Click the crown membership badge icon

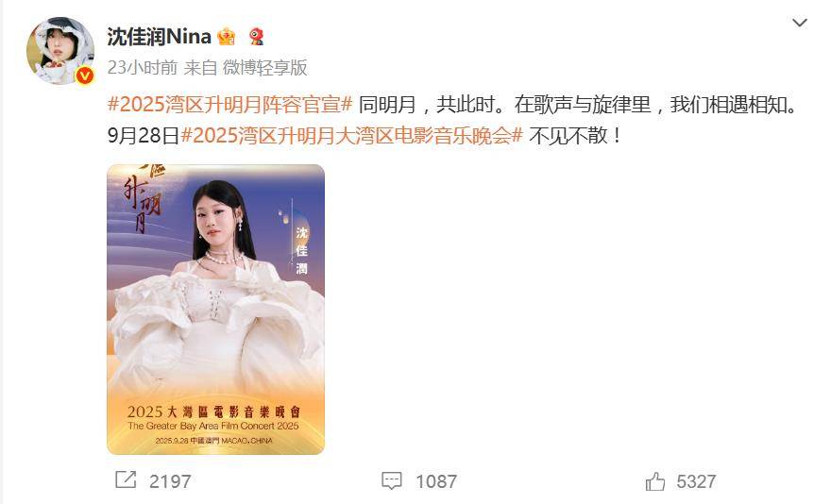pos(227,37)
